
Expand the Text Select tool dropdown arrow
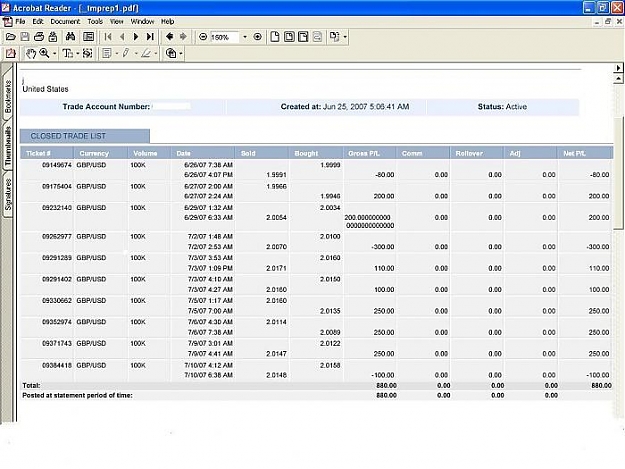pos(78,53)
